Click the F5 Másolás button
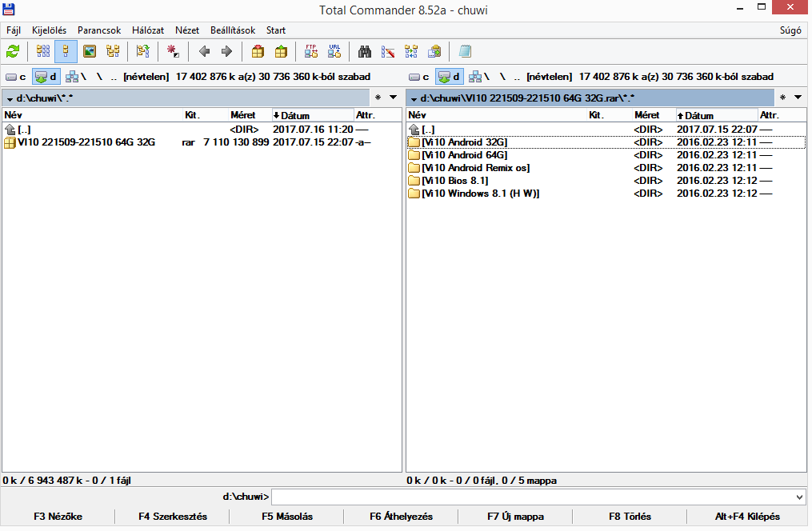Viewport: 812px width, 531px height. click(287, 517)
